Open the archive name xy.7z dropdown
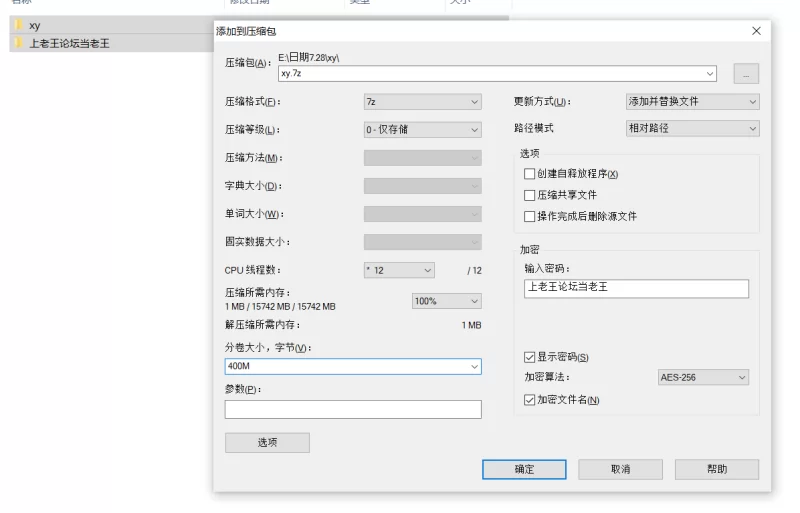Viewport: 800px width, 513px height. click(710, 74)
